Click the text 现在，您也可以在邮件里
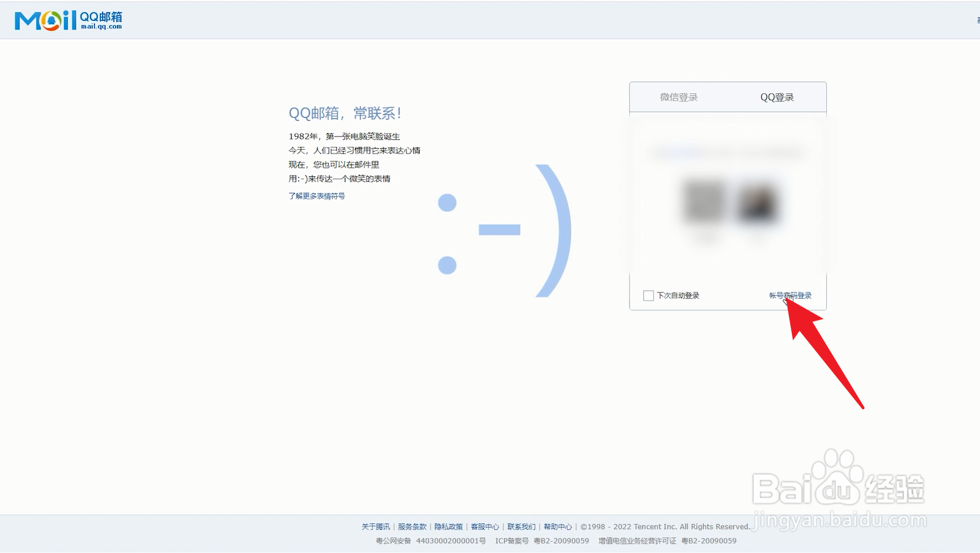980x553 pixels. coord(334,165)
